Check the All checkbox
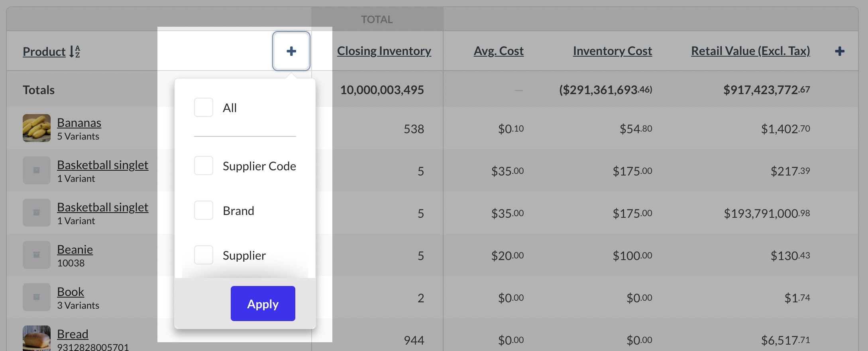This screenshot has width=868, height=351. (x=204, y=107)
